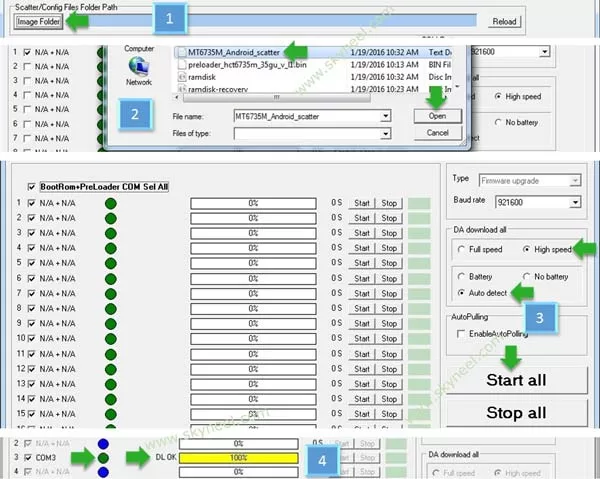
Task: Uncheck port 12 N/A + N/A checkbox
Action: pos(31,369)
